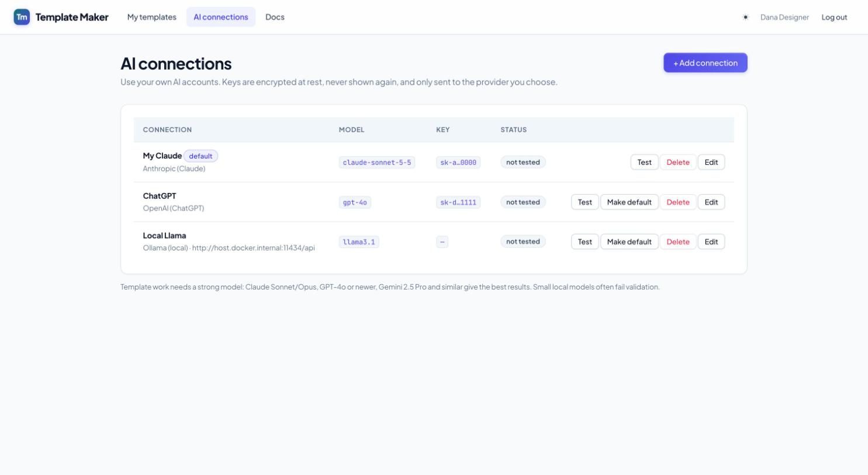Click the Local Llama connection name
This screenshot has width=868, height=475.
165,235
